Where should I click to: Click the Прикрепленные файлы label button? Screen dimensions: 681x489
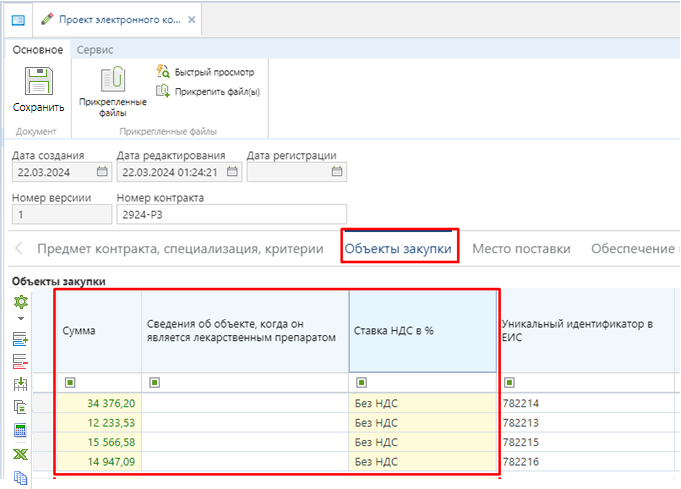tap(113, 108)
